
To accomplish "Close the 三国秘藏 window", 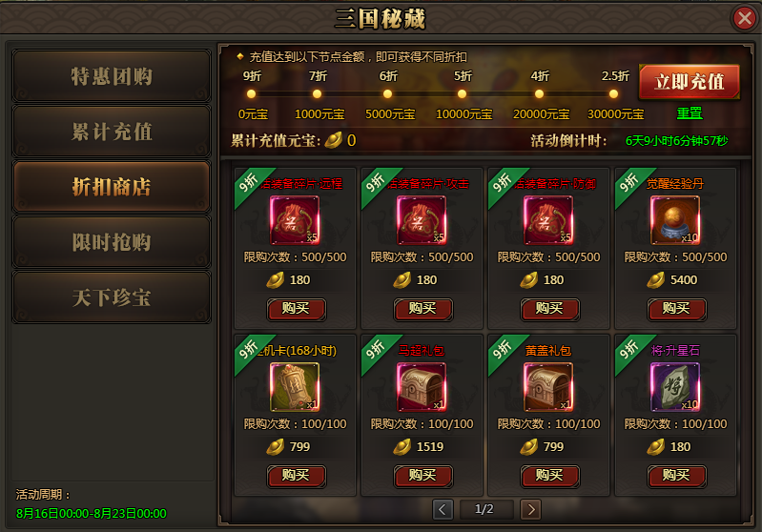I will tap(744, 18).
